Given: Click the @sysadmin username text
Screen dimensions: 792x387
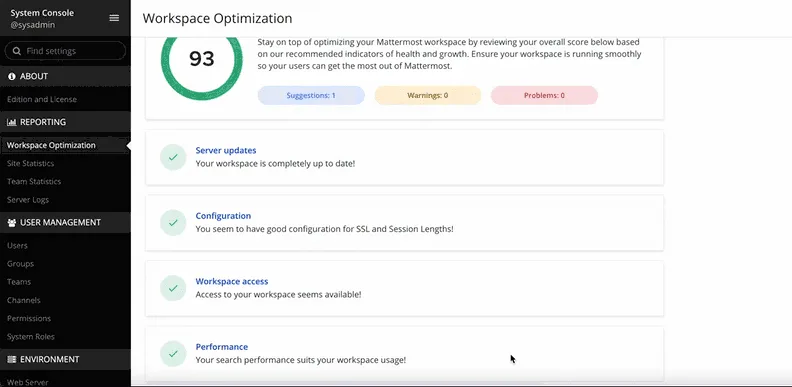Looking at the screenshot, I should [x=33, y=25].
